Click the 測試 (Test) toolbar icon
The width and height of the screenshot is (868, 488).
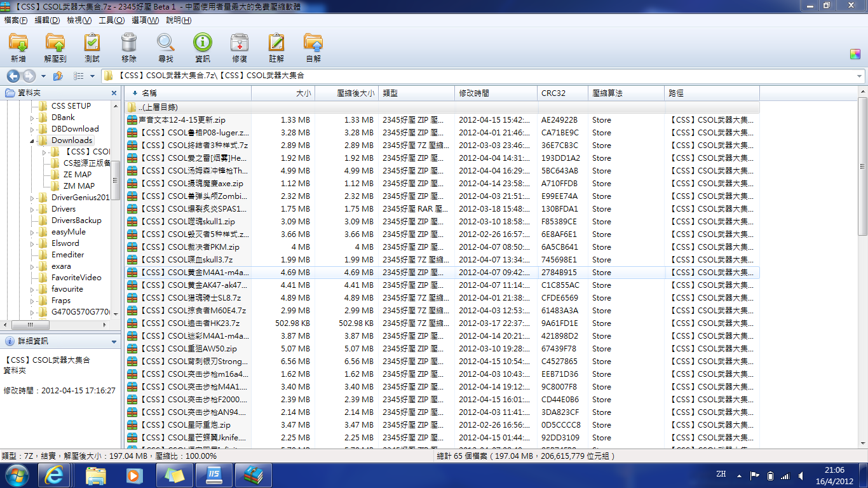tap(92, 43)
